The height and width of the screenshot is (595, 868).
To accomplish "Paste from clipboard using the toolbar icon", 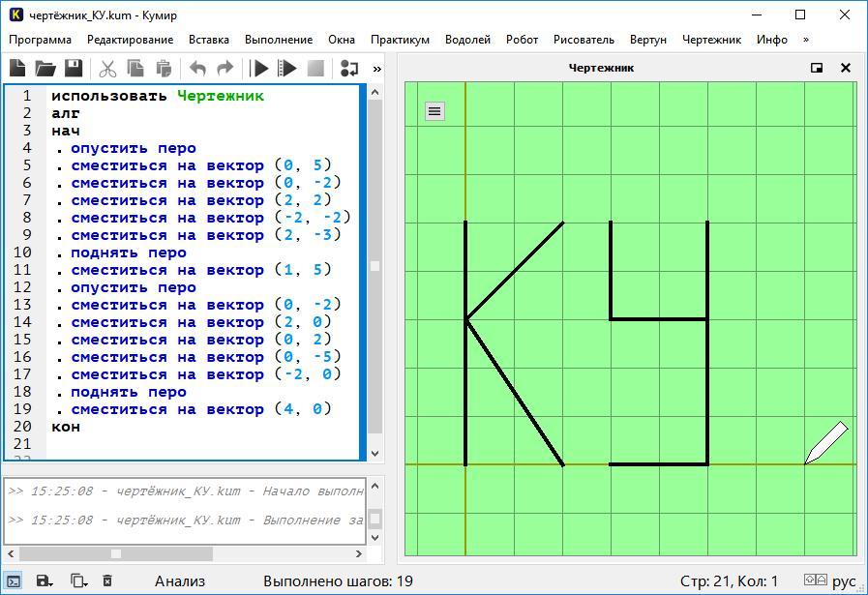I will tap(164, 68).
